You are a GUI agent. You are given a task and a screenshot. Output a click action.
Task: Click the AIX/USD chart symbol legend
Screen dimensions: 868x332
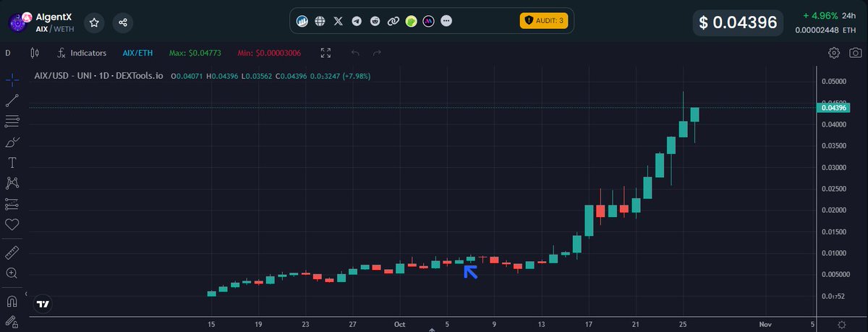[x=99, y=75]
